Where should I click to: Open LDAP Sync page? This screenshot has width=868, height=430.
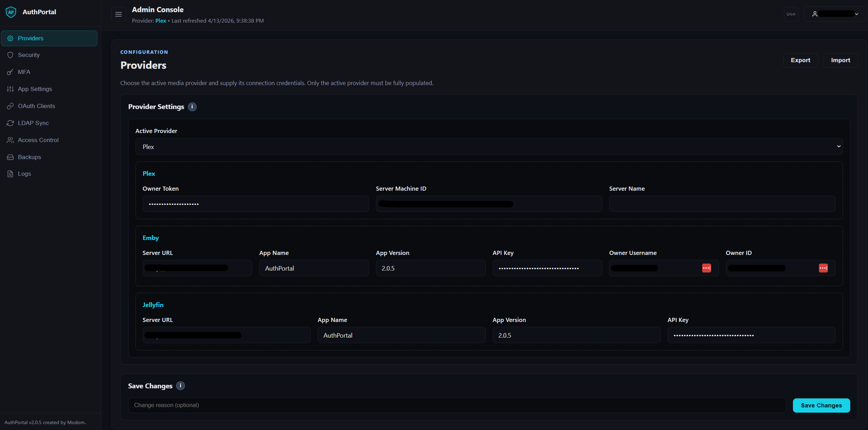(x=49, y=123)
